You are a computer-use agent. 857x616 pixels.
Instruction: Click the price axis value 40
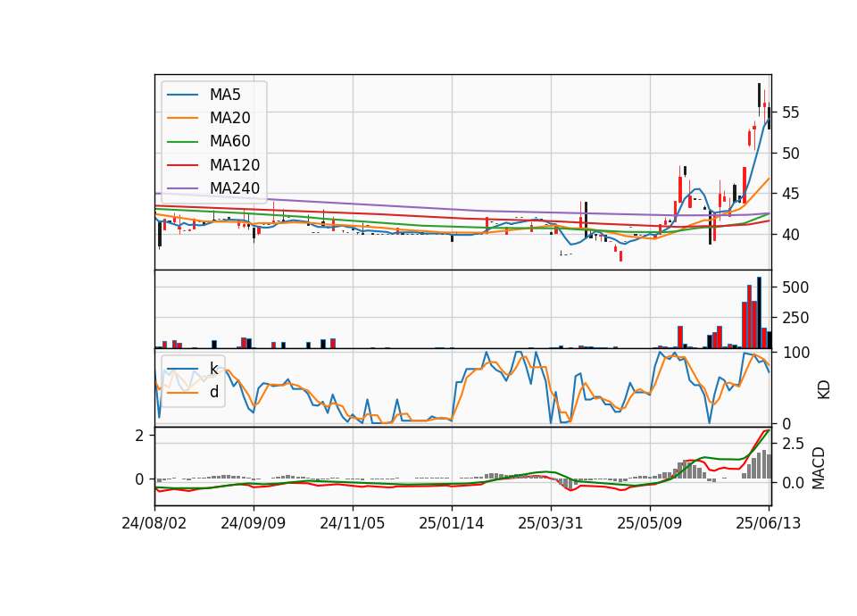pos(790,235)
